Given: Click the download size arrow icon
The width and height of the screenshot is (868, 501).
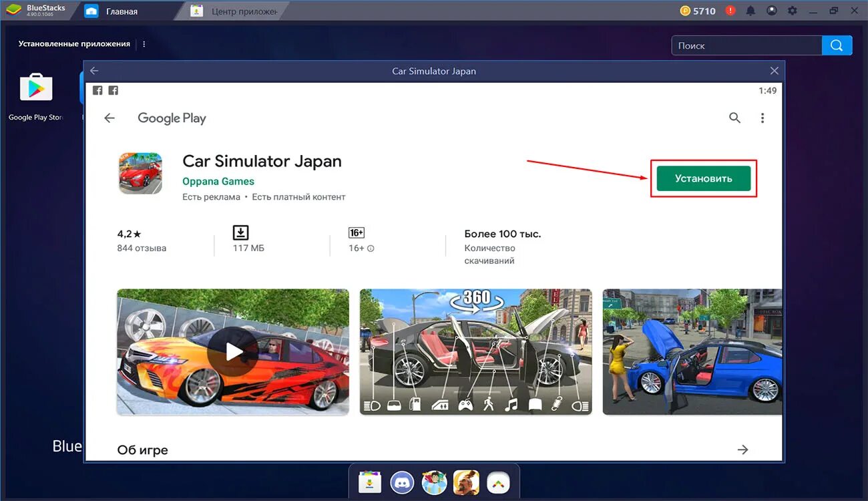Looking at the screenshot, I should coord(240,232).
